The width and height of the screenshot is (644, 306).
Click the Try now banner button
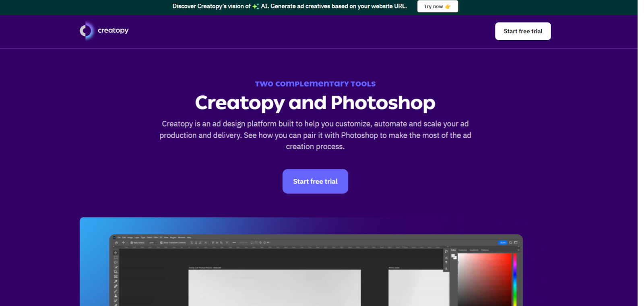click(x=438, y=6)
